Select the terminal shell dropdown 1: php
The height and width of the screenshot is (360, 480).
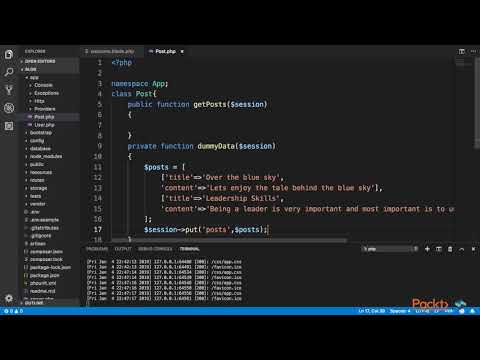[x=390, y=249]
